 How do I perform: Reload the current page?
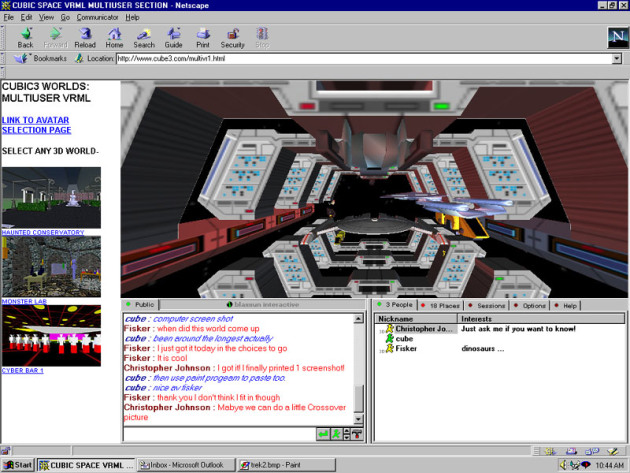(85, 38)
